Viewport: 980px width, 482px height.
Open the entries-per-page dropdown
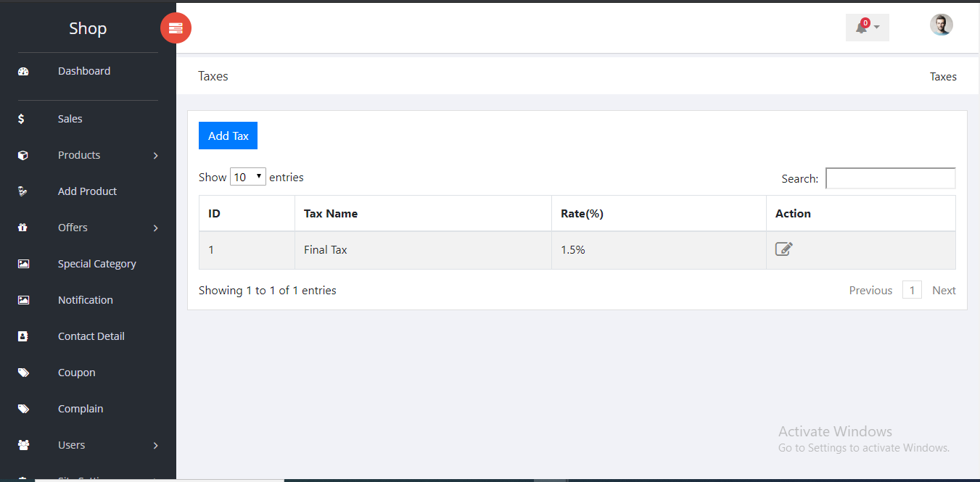click(x=247, y=177)
